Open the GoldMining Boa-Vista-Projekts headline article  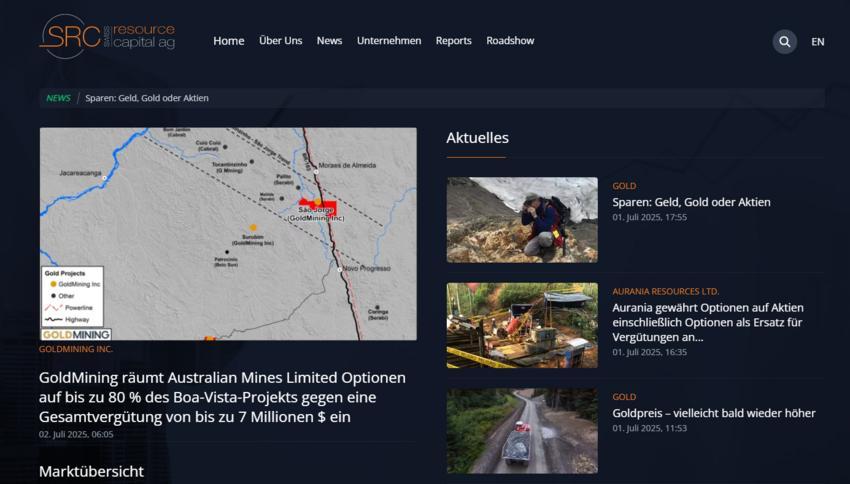pyautogui.click(x=222, y=397)
